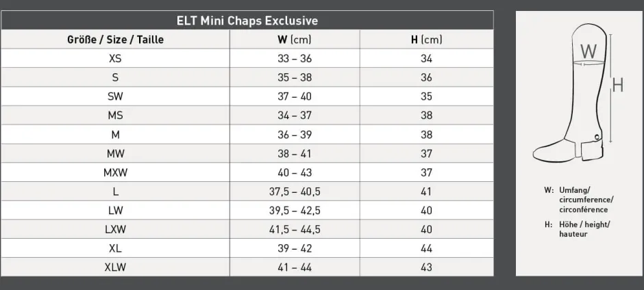This screenshot has height=290, width=644.
Task: Select the MXW size row label
Action: pyautogui.click(x=115, y=172)
